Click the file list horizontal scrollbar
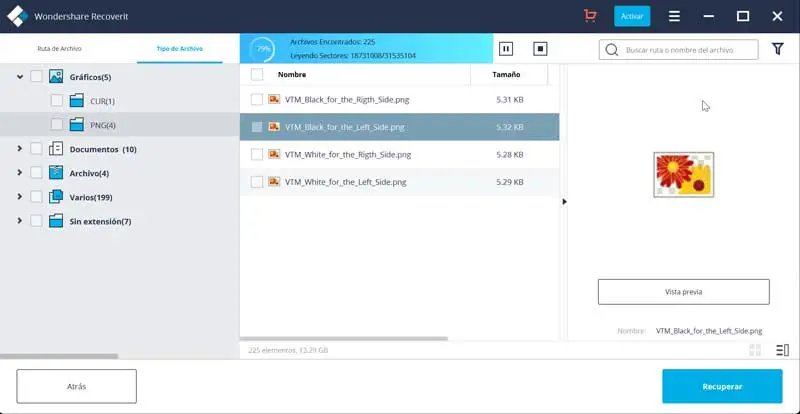800x414 pixels. pos(344,338)
